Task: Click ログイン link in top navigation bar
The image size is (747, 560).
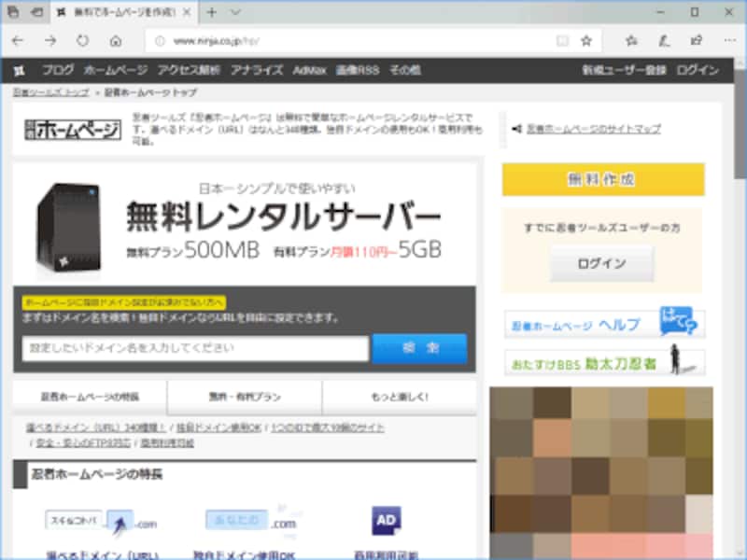Action: [698, 71]
